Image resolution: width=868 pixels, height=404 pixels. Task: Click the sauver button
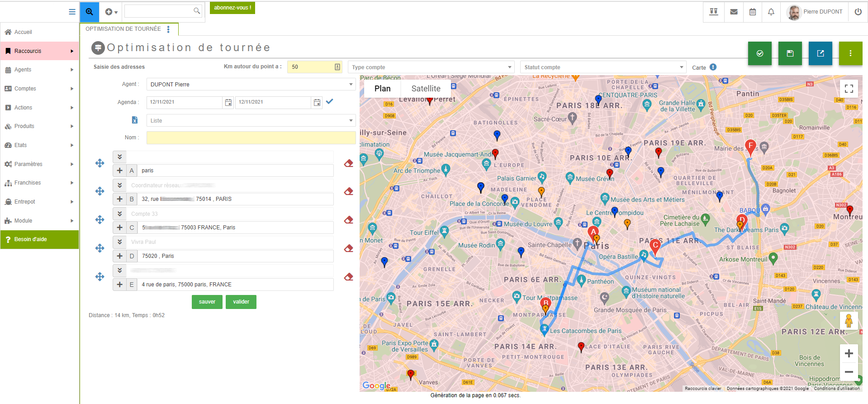pos(207,302)
